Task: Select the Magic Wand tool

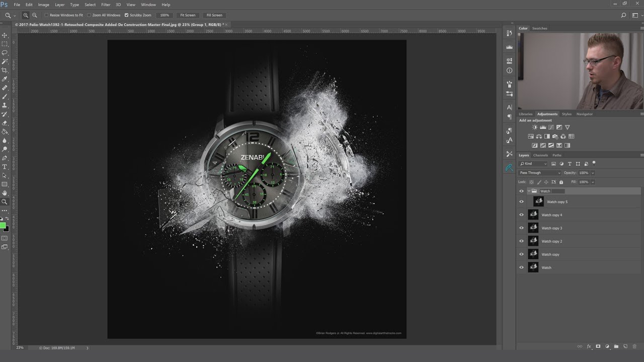Action: (5, 61)
